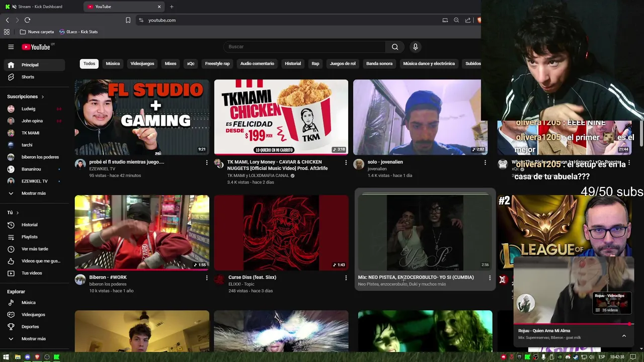Select the Música filter chip

[113, 64]
